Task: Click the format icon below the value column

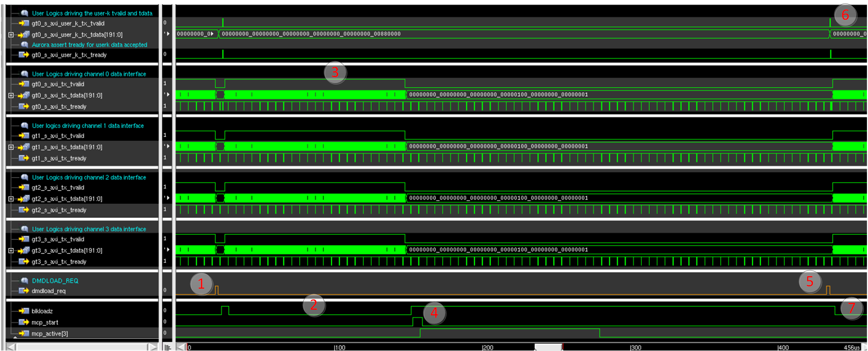Action: 167,347
